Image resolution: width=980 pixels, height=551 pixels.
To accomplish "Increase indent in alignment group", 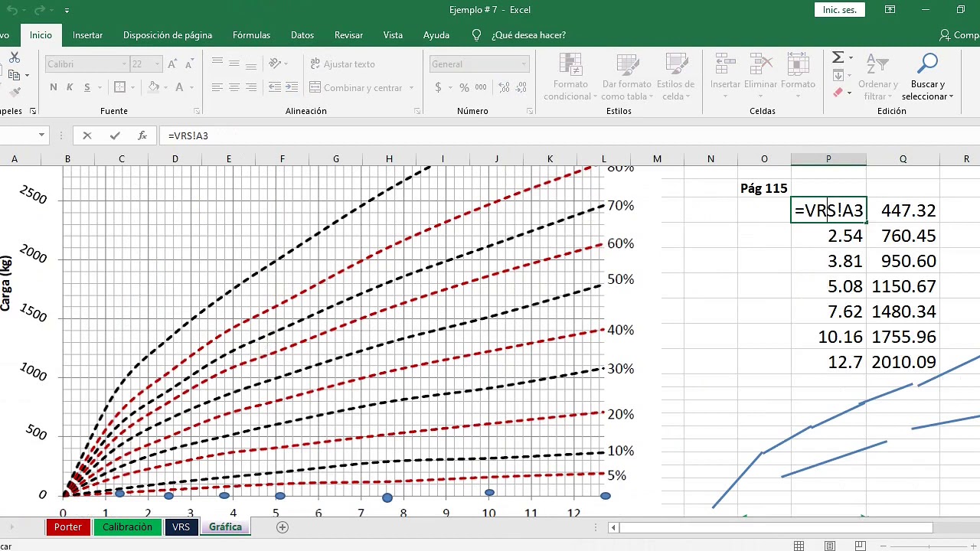I will [x=292, y=88].
